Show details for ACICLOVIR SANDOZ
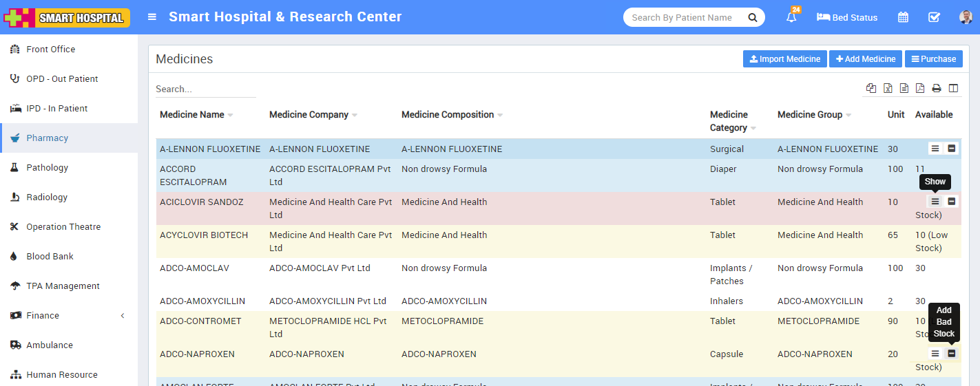The image size is (980, 386). (935, 202)
